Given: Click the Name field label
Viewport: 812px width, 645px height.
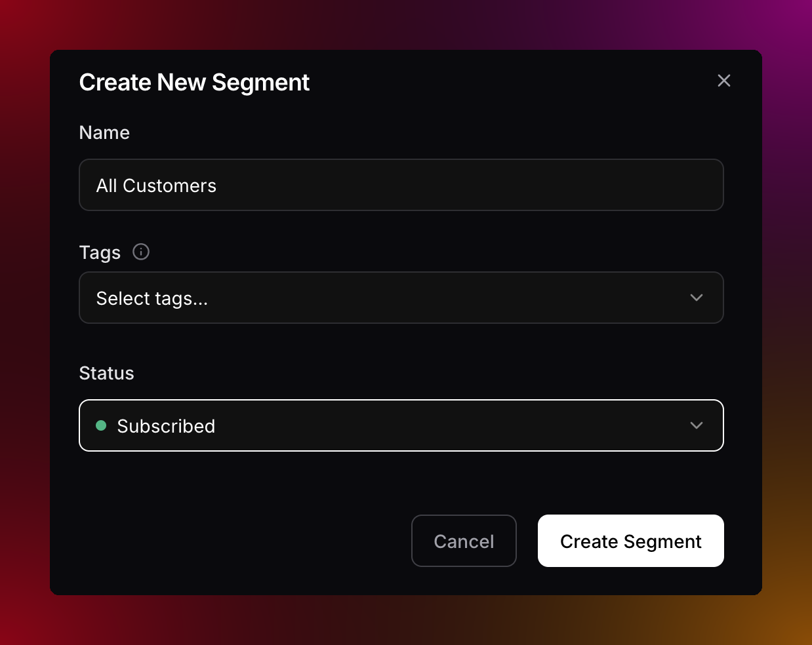Looking at the screenshot, I should point(104,132).
